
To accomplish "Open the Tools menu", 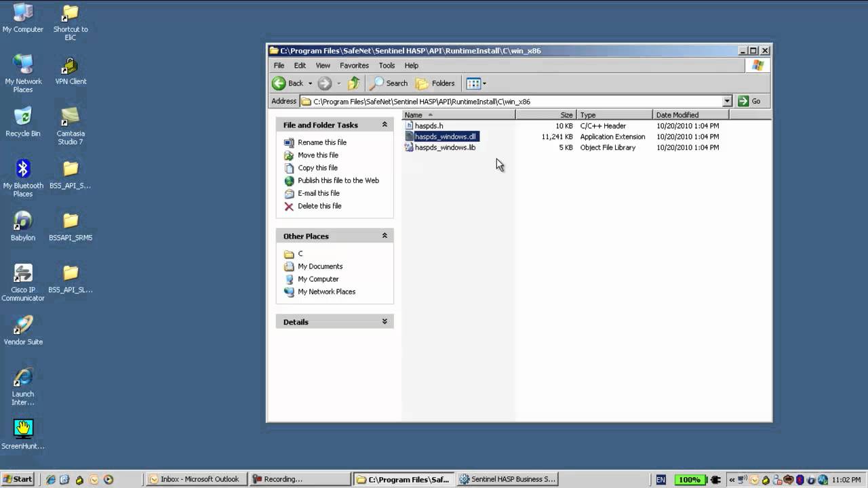I will pyautogui.click(x=387, y=66).
